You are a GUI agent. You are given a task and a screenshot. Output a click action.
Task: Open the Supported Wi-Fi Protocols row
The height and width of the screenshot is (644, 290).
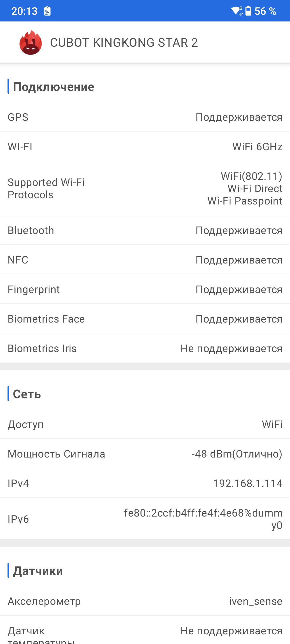145,188
